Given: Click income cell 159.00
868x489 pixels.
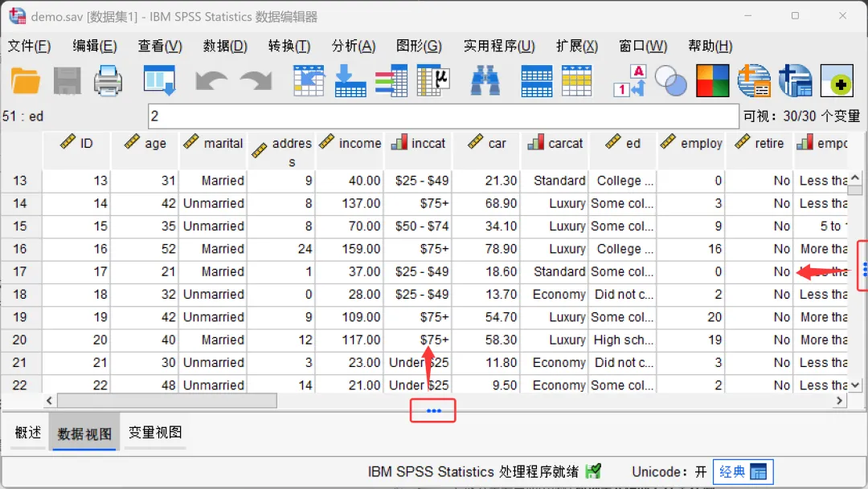Looking at the screenshot, I should [350, 249].
